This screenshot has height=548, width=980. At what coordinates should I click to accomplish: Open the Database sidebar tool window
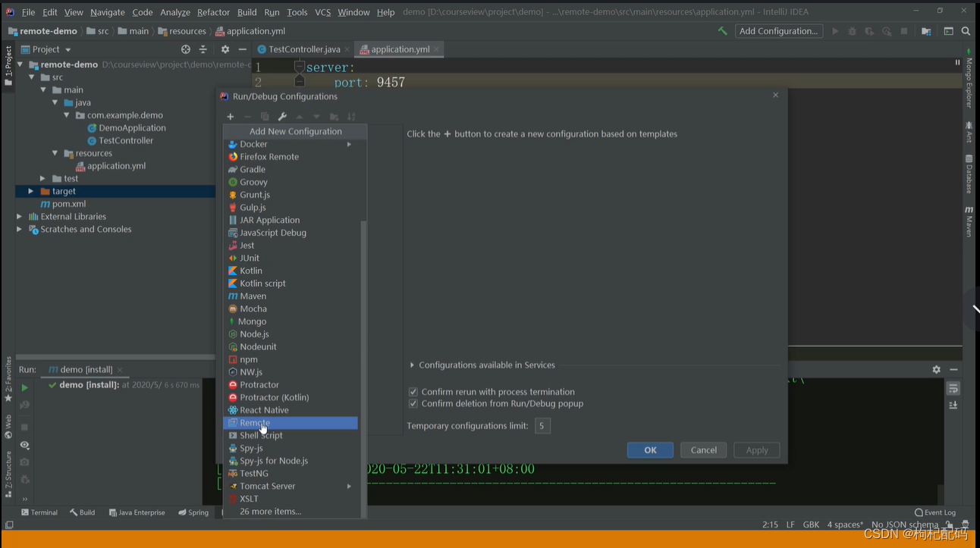[969, 174]
